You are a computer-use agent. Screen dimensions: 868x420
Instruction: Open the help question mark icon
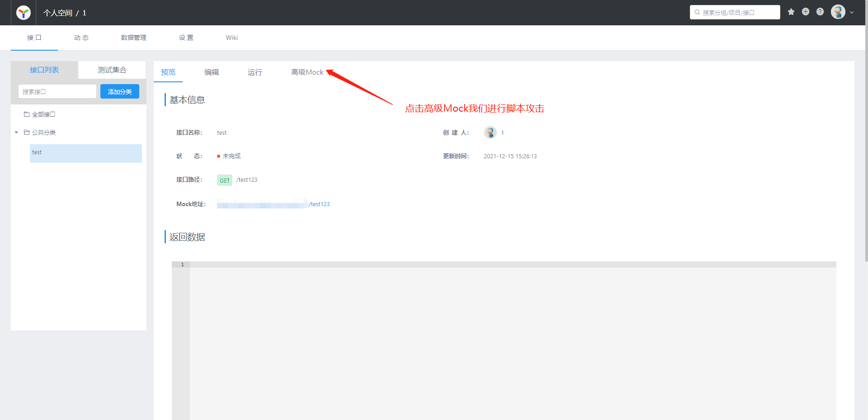(820, 12)
